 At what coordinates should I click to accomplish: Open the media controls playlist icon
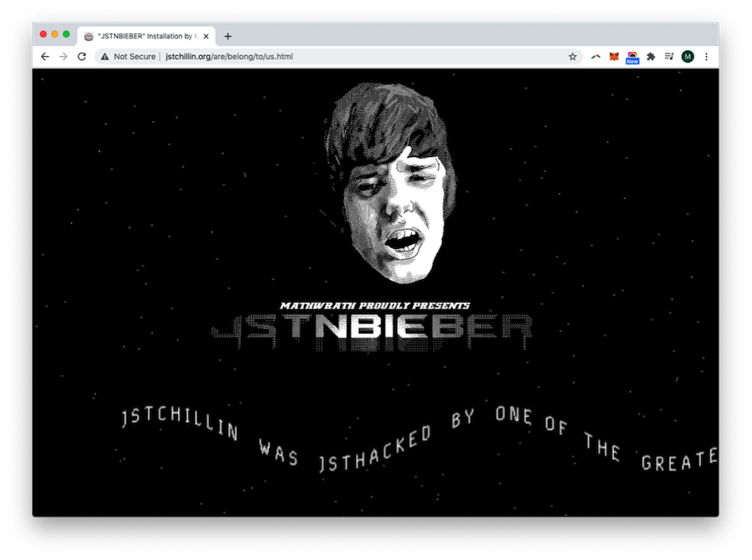[x=669, y=57]
